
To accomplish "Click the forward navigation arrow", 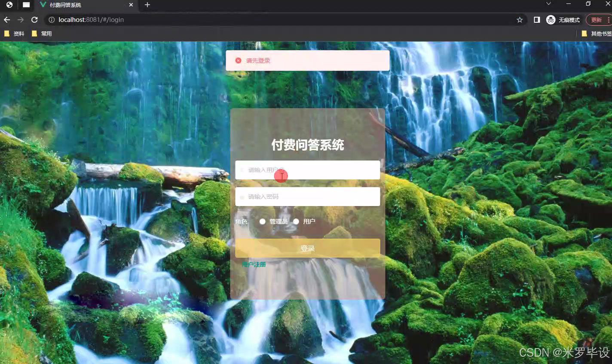I will tap(20, 20).
